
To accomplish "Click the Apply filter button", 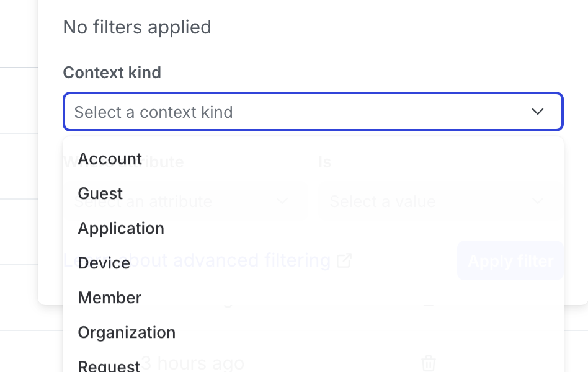I will coord(510,260).
